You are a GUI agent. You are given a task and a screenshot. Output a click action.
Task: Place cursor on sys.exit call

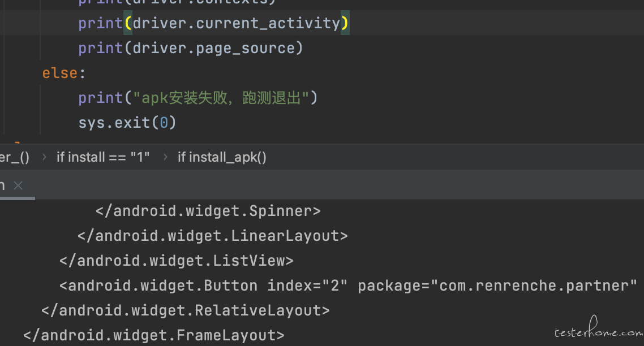(x=127, y=123)
